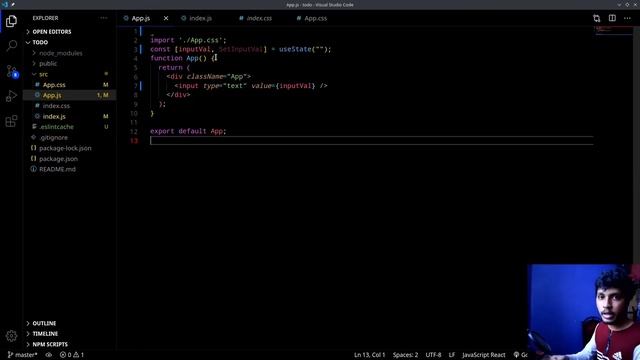This screenshot has height=360, width=640.
Task: Expand the node_modules folder
Action: pos(60,53)
